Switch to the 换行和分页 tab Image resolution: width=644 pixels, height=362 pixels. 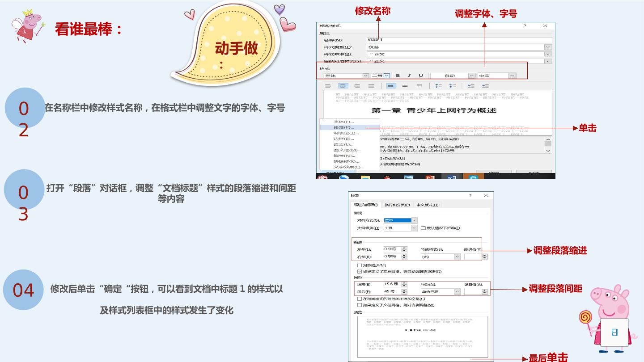(397, 205)
